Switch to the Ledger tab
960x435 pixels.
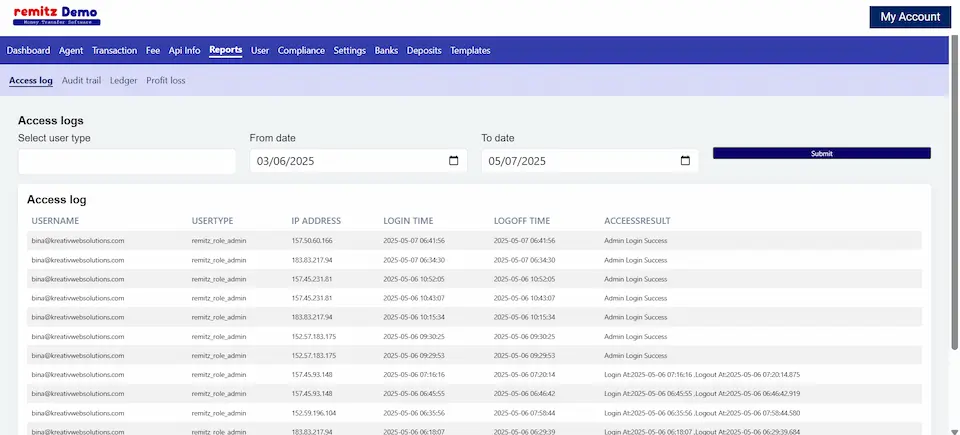123,80
